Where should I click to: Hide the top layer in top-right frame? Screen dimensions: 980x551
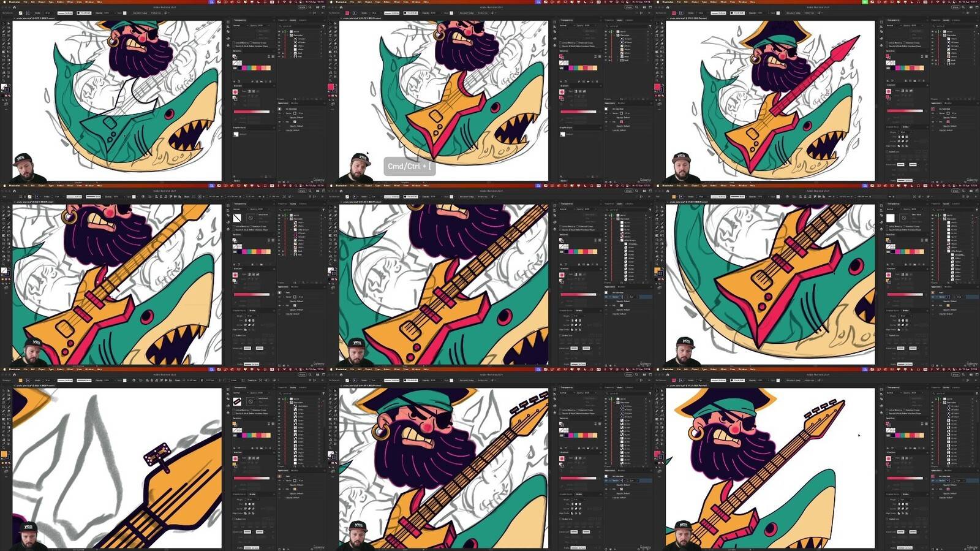coord(932,32)
